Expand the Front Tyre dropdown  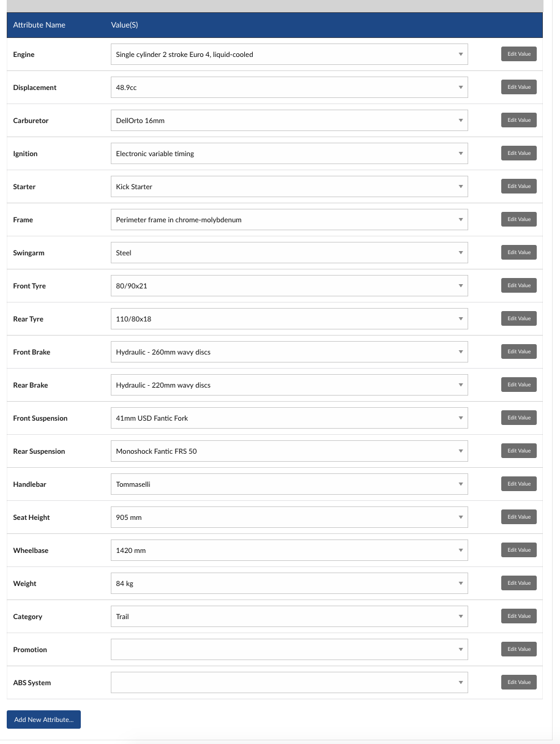461,285
